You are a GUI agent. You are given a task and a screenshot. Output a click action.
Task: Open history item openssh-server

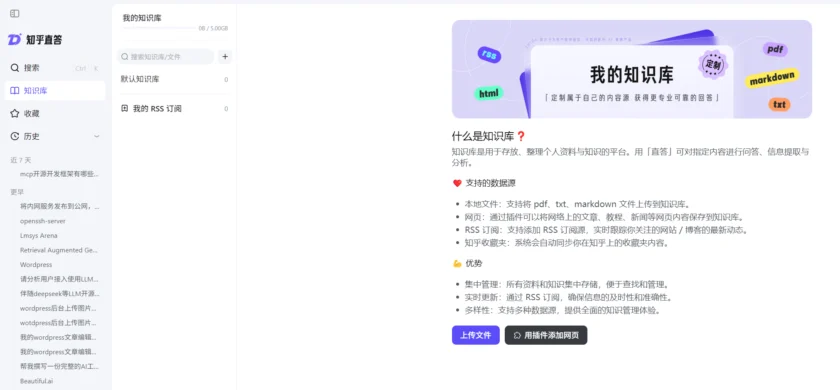tap(43, 221)
